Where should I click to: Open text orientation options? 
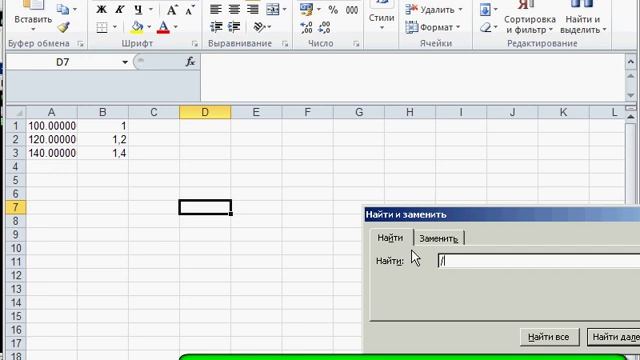259,27
